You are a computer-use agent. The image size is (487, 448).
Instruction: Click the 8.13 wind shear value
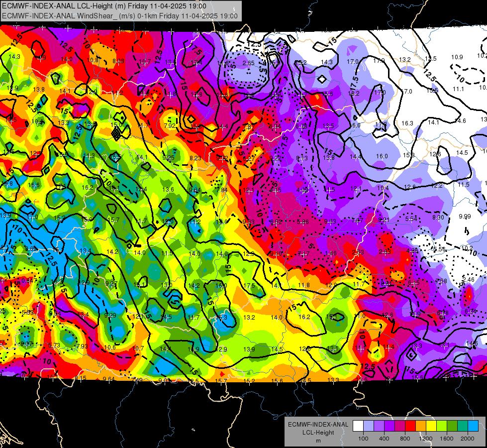[302, 158]
